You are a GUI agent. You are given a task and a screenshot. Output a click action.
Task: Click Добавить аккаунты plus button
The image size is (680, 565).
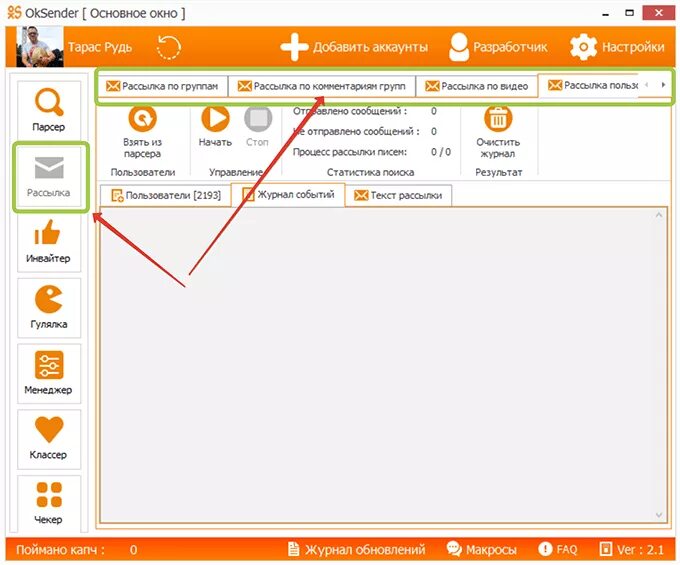[354, 47]
